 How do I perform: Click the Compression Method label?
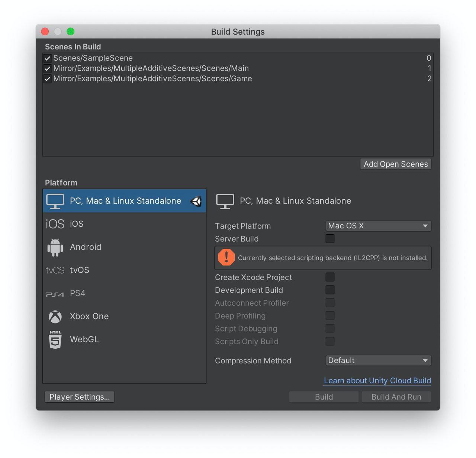point(253,361)
